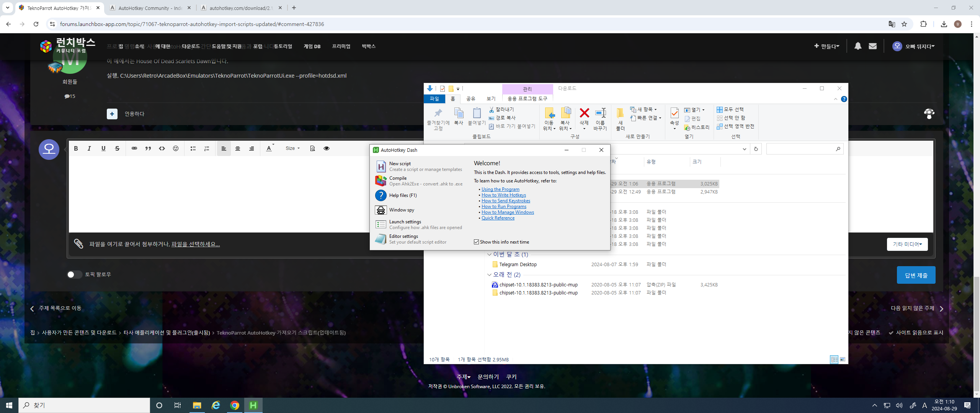Image resolution: width=980 pixels, height=413 pixels.
Task: Click the 파일을 선택하세요 link
Action: [x=195, y=244]
